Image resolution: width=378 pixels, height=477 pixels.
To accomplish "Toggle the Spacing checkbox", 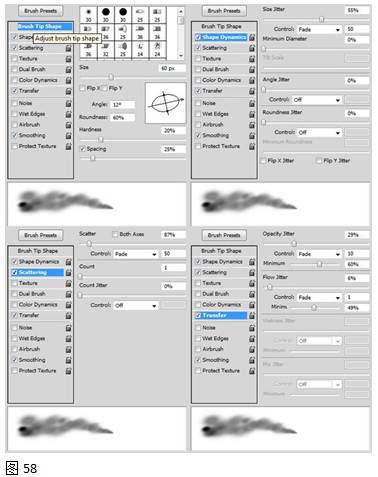I will point(82,149).
